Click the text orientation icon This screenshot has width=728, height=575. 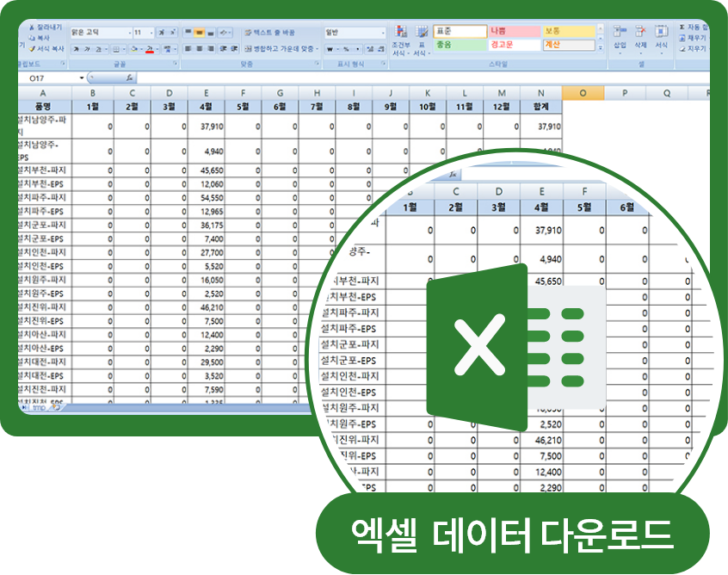[x=225, y=33]
